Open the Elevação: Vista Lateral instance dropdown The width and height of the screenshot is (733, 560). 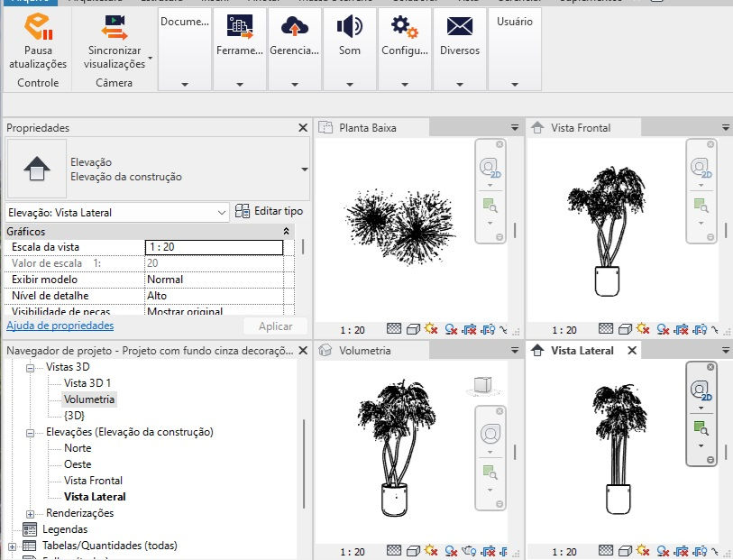pos(222,213)
